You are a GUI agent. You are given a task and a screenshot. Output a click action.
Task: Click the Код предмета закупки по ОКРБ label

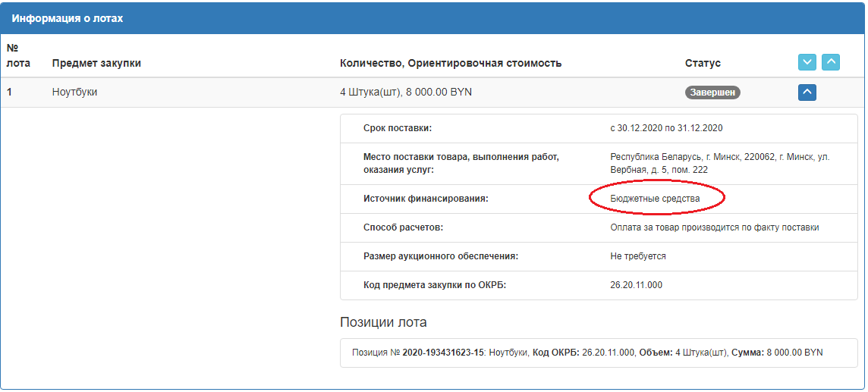[x=435, y=285]
